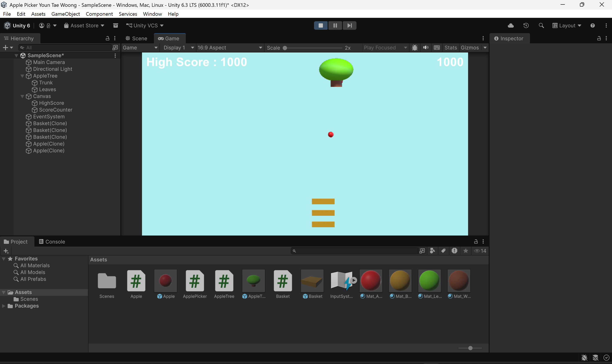612x364 pixels.
Task: Open the Unity VCS button
Action: pyautogui.click(x=145, y=25)
